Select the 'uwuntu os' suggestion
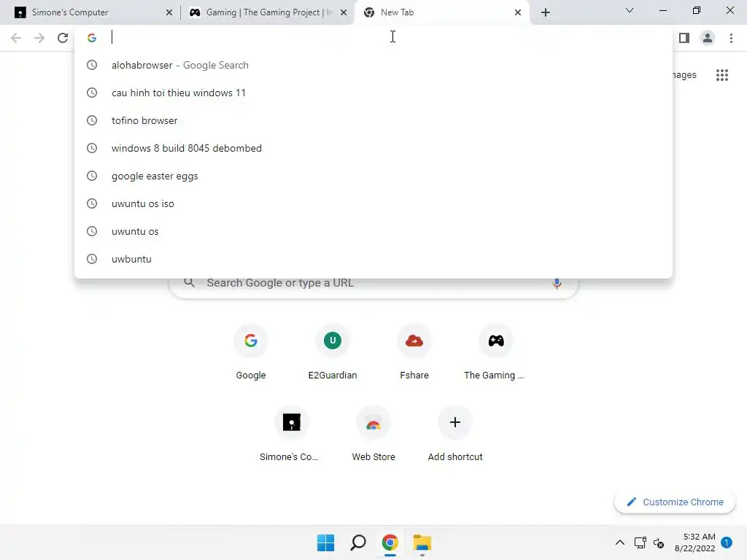The height and width of the screenshot is (560, 747). click(x=373, y=231)
